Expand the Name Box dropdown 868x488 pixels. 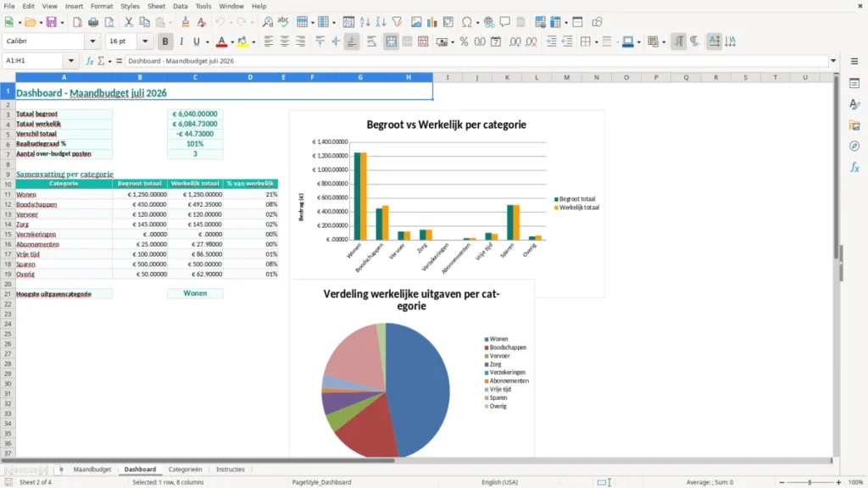tap(71, 61)
